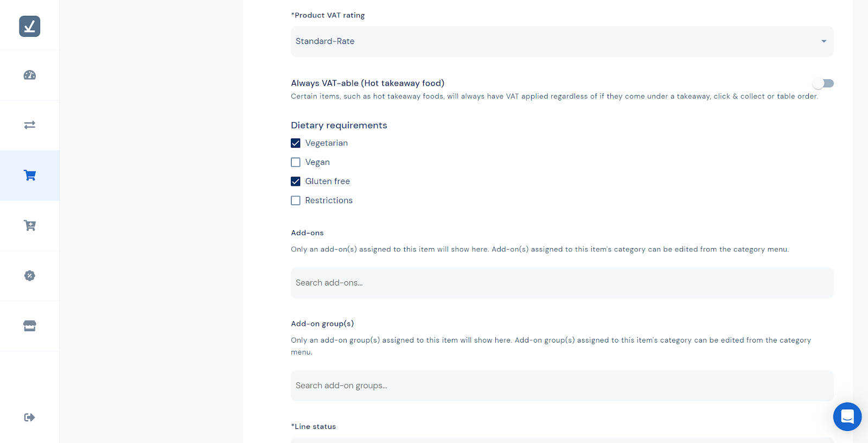Open the cart with plus sidebar icon
This screenshot has height=443, width=868.
[30, 225]
